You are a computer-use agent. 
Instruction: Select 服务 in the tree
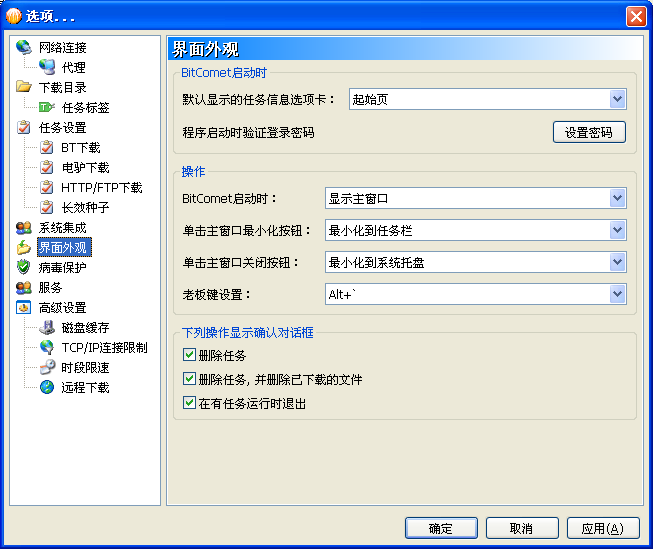click(x=50, y=287)
